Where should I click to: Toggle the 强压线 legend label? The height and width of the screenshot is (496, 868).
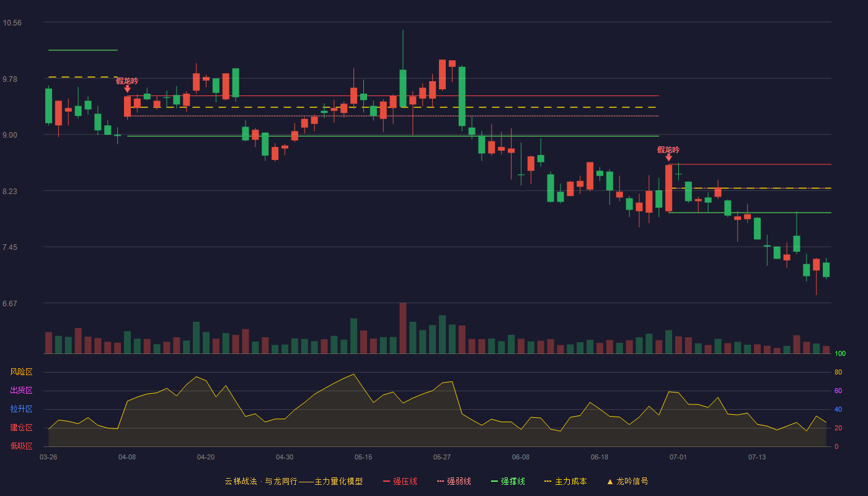[405, 481]
